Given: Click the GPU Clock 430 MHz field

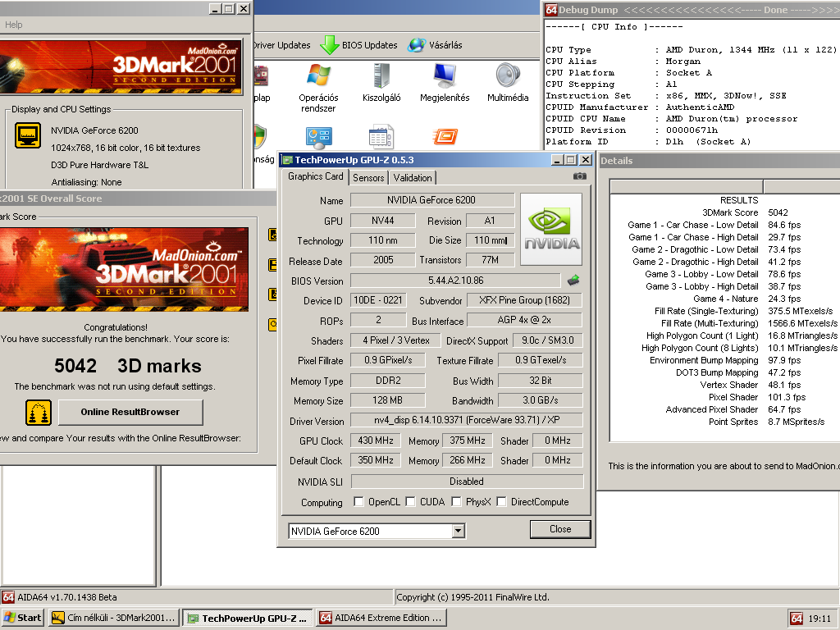Looking at the screenshot, I should pos(375,441).
